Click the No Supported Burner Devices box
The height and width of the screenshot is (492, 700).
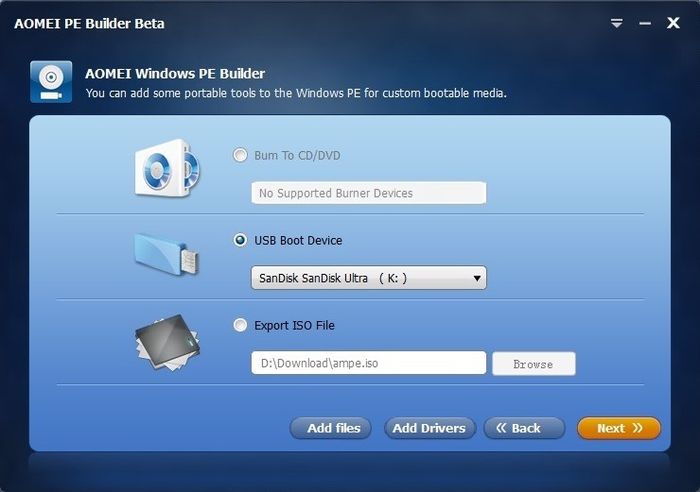coord(368,193)
